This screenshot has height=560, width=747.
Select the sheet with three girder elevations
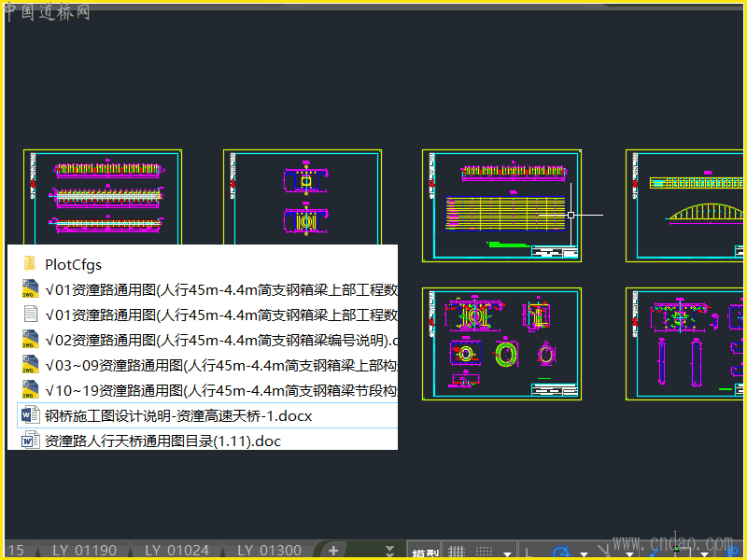(x=103, y=197)
